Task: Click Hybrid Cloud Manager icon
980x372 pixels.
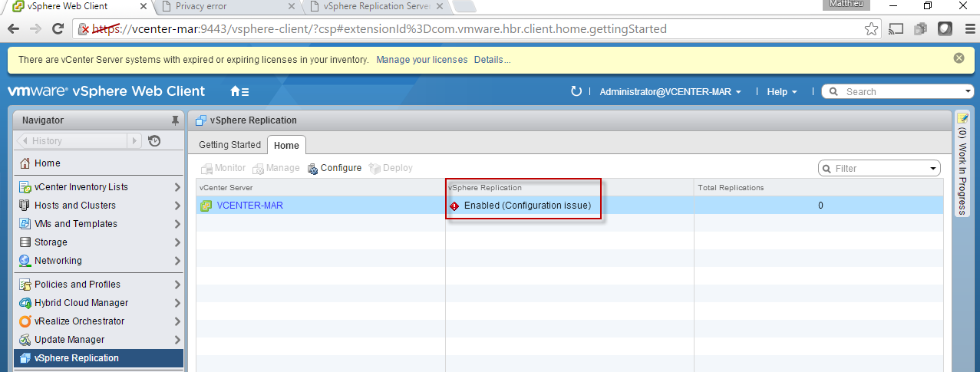Action: tap(25, 303)
